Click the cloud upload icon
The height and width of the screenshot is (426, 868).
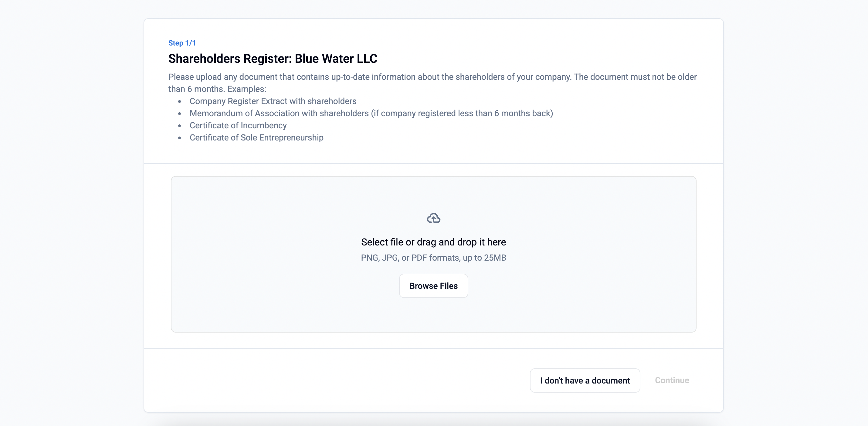(433, 218)
